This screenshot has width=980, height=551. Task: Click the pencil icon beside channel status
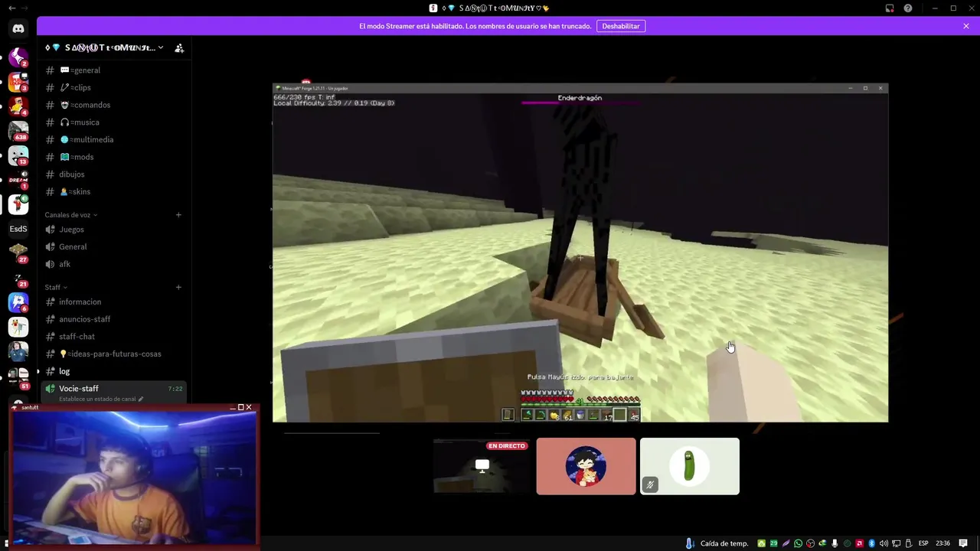141,399
